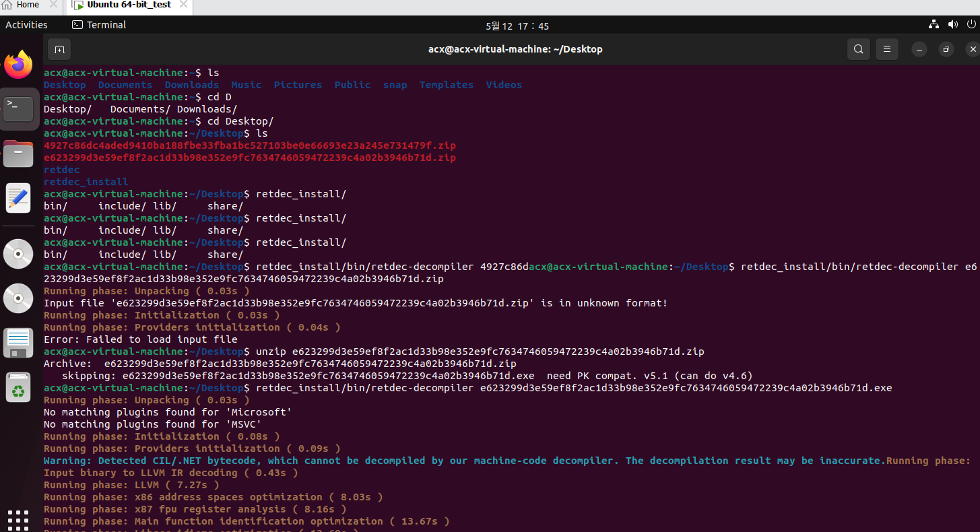Viewport: 980px width, 532px height.
Task: Click 'Input binary to LLVM IR decoding' line
Action: pos(171,473)
